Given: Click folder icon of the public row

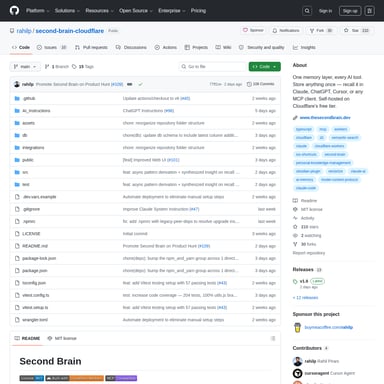Looking at the screenshot, I should point(17,160).
